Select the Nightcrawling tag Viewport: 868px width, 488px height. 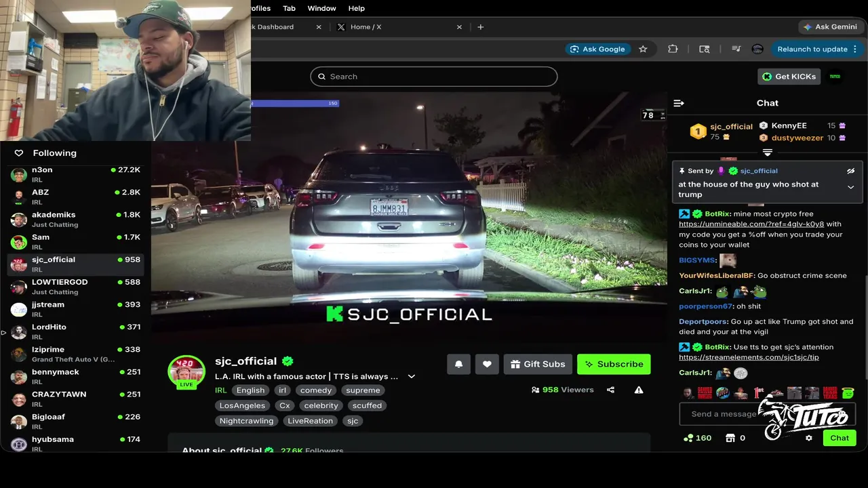(x=246, y=421)
